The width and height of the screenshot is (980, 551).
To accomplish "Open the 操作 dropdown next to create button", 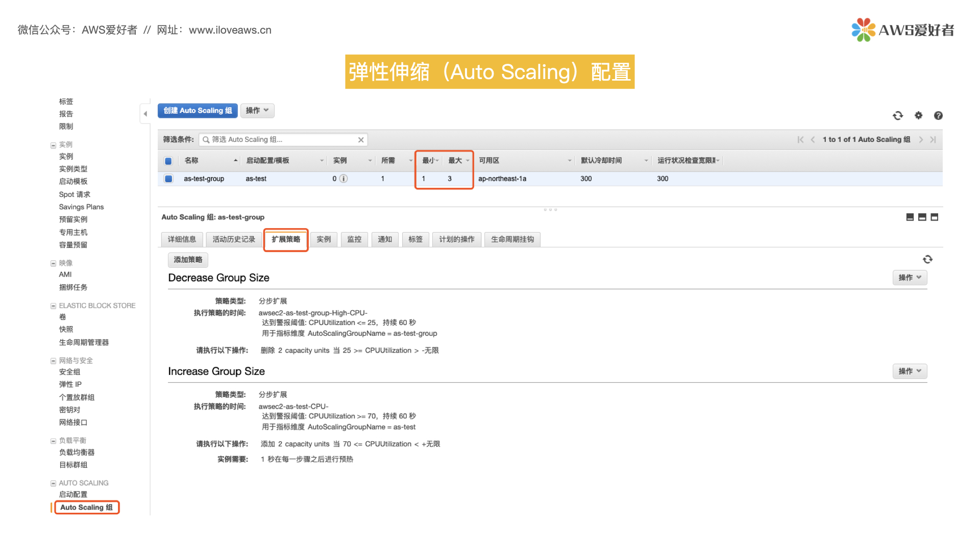I will [x=257, y=111].
